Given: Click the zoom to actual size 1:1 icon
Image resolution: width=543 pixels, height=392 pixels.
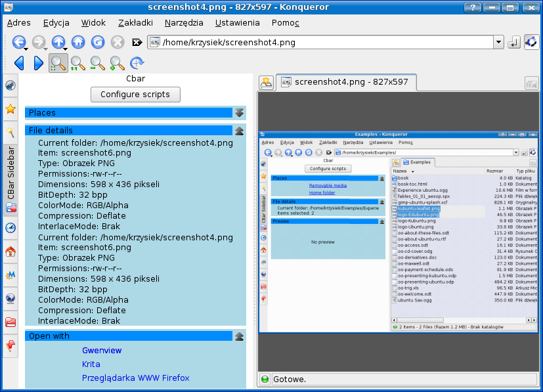Looking at the screenshot, I should pos(77,64).
